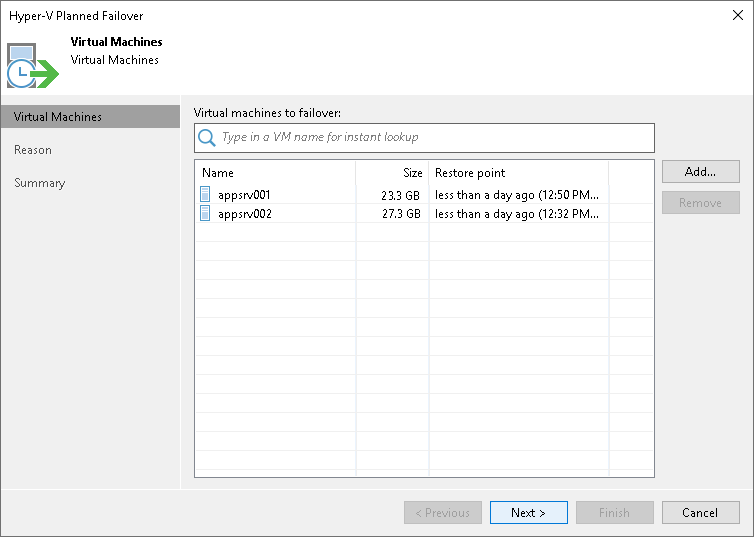Sort by the Restore point column header
Image resolution: width=754 pixels, height=537 pixels.
519,173
